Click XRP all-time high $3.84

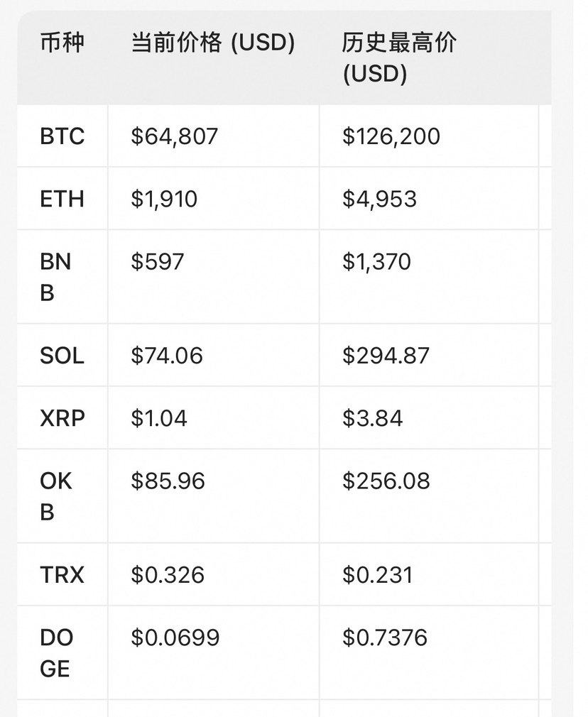pos(373,418)
